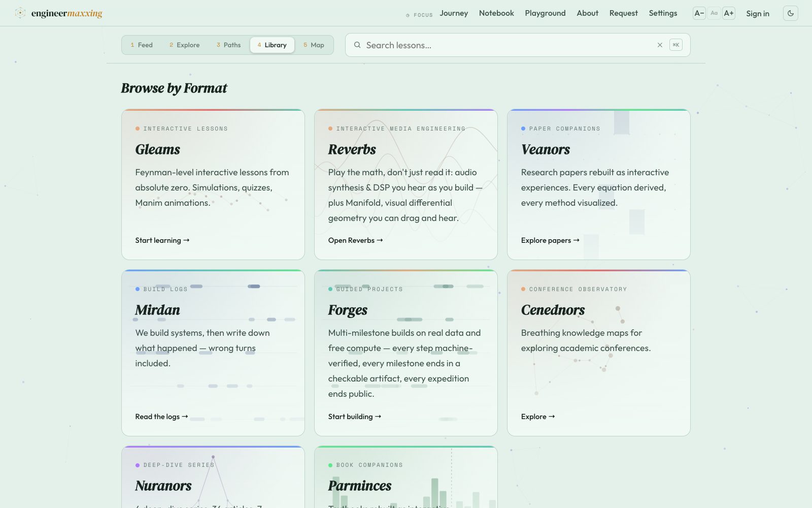Reset font size with Aa button

pos(714,13)
